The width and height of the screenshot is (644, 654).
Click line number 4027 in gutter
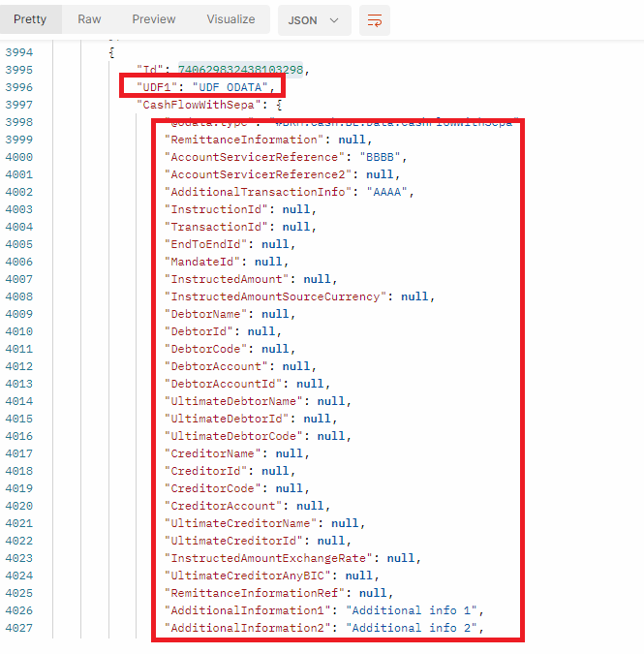(x=18, y=628)
